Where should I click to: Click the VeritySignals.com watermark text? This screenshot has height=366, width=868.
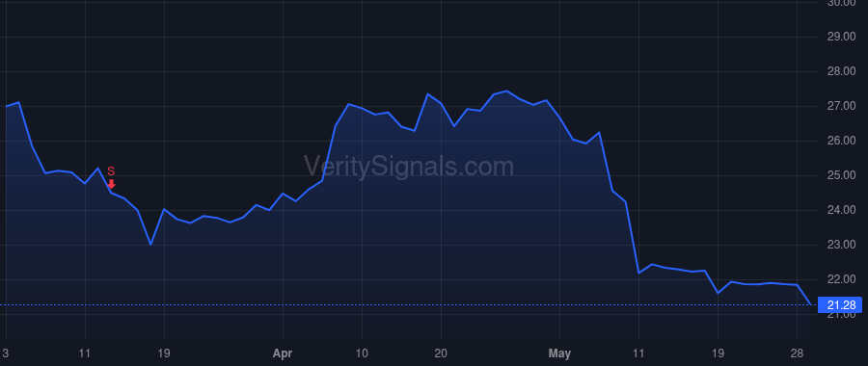click(x=409, y=167)
